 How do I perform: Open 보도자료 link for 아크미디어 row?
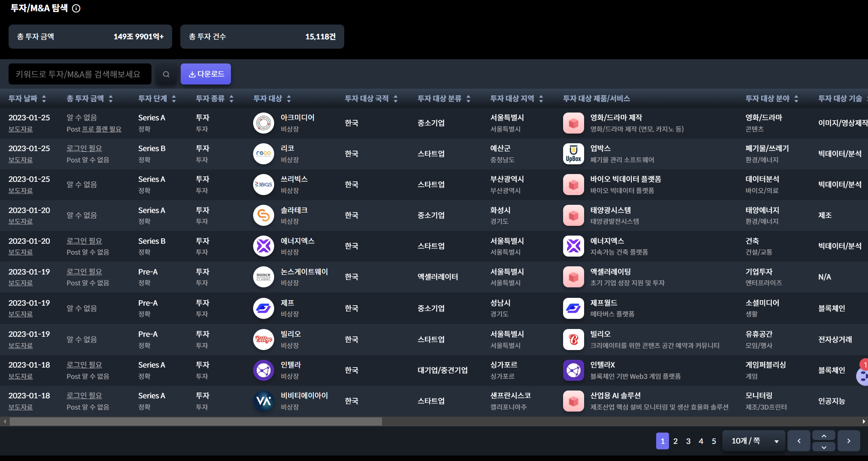21,129
